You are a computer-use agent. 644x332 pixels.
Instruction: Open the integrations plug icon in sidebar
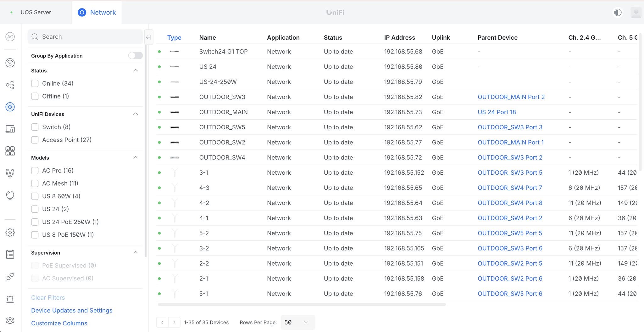pos(10,277)
